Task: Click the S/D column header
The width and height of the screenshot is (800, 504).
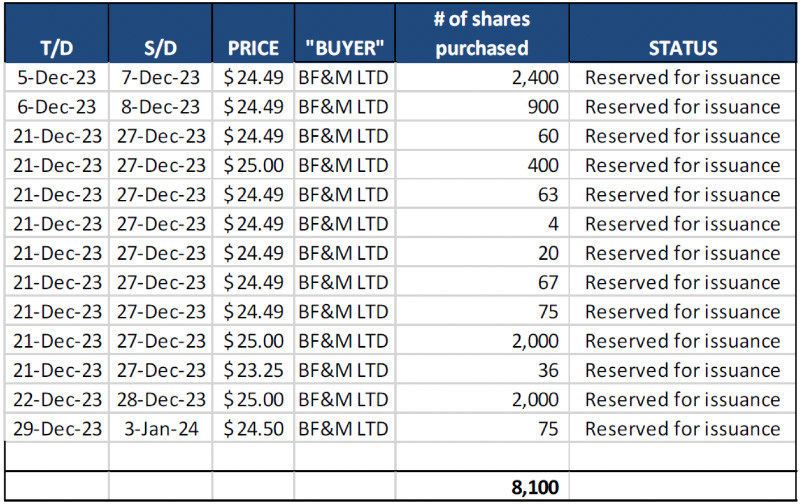Action: [160, 48]
